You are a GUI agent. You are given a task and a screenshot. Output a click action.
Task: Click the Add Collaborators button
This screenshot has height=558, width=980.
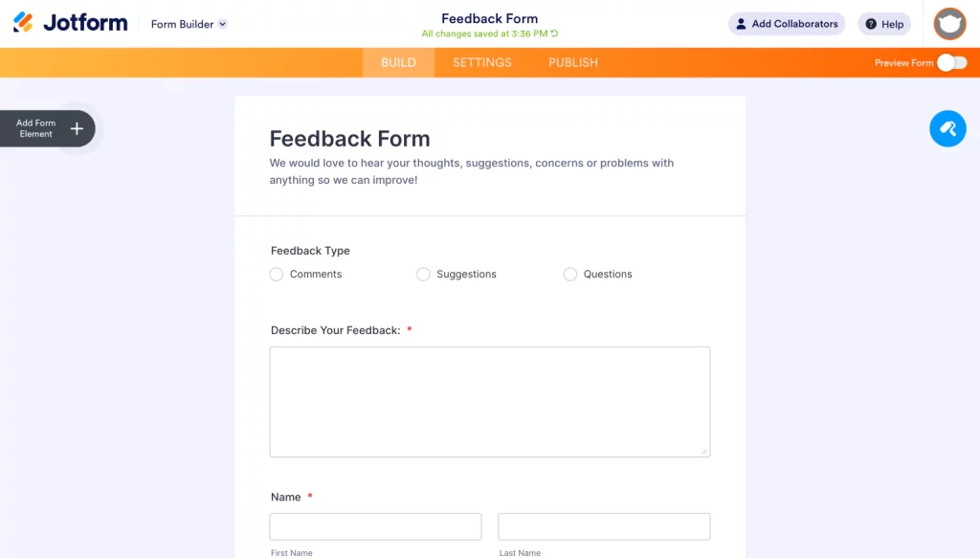[787, 23]
